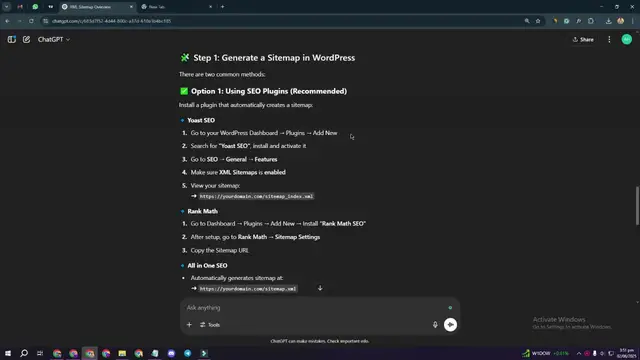
Task: Click the voice mode round button
Action: click(x=450, y=324)
